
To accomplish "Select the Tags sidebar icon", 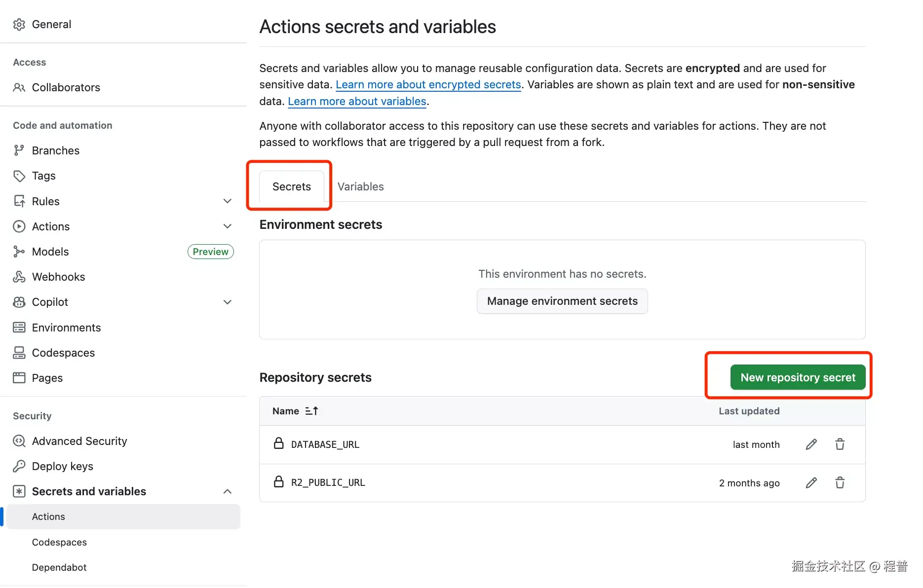I will click(x=19, y=176).
